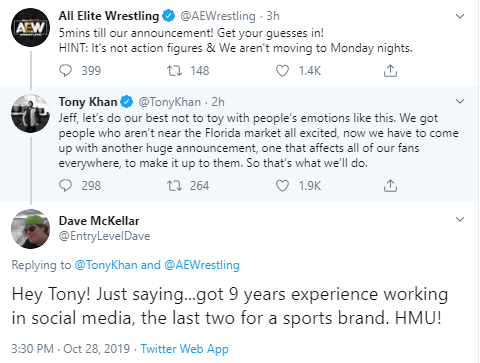The width and height of the screenshot is (480, 363).
Task: View Tony Khan's profile avatar
Action: pyautogui.click(x=31, y=114)
